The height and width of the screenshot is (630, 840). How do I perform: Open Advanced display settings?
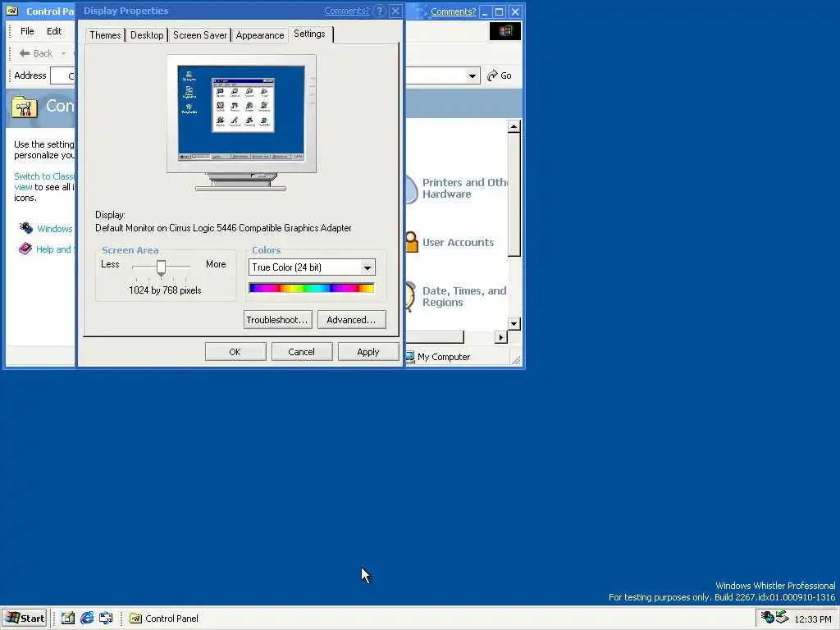[351, 320]
